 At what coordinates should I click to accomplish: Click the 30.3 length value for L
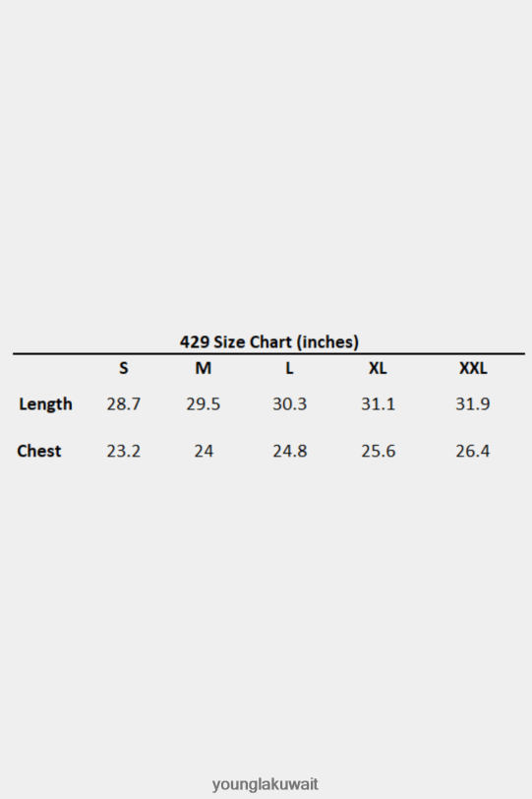tap(290, 404)
